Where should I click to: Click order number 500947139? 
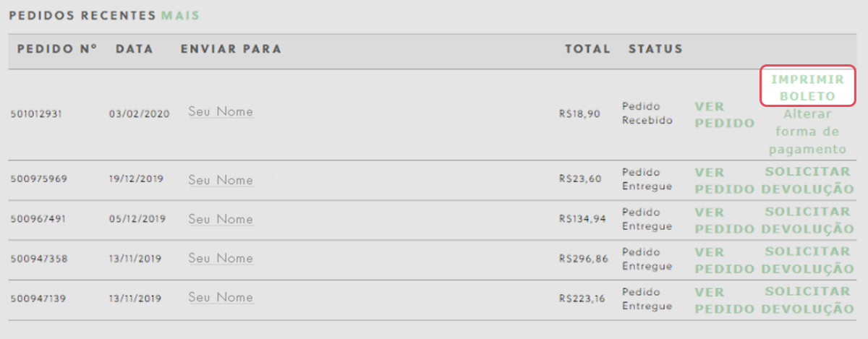pos(39,298)
